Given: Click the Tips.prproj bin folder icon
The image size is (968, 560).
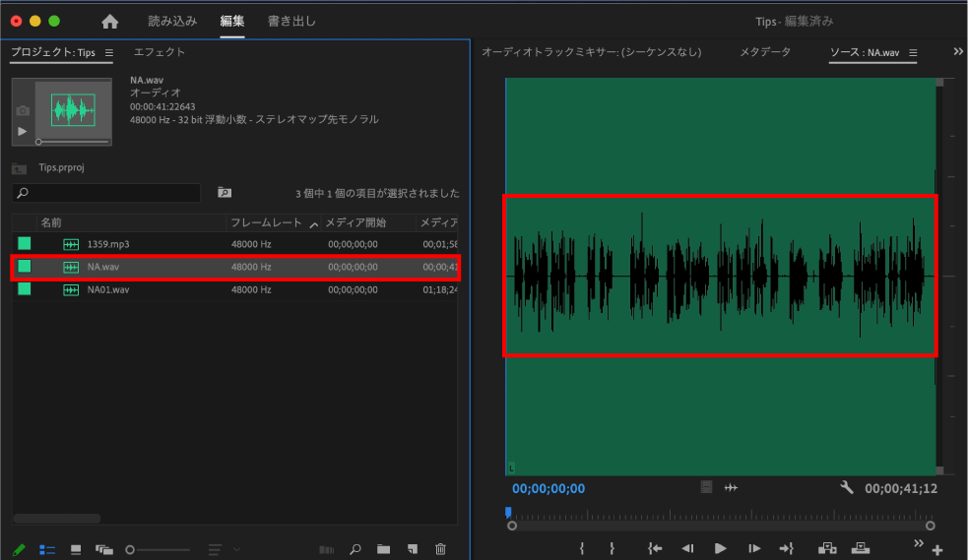Looking at the screenshot, I should coord(19,168).
